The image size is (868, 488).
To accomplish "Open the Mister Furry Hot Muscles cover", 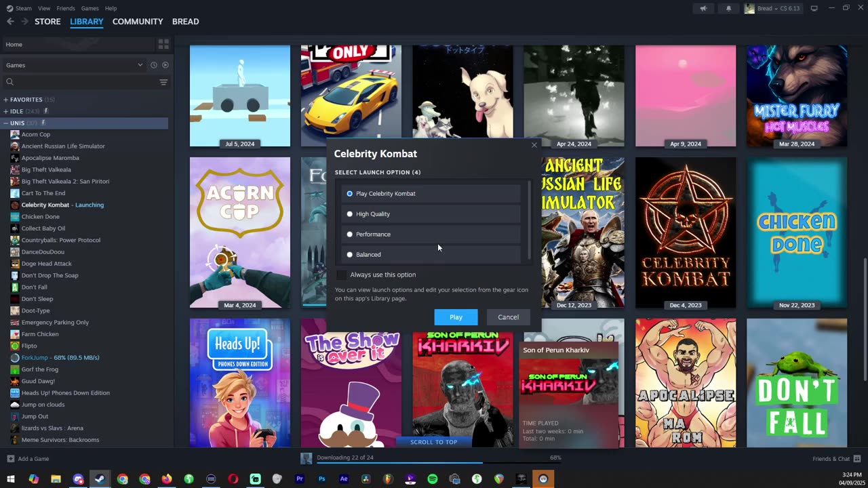I will coord(797,96).
